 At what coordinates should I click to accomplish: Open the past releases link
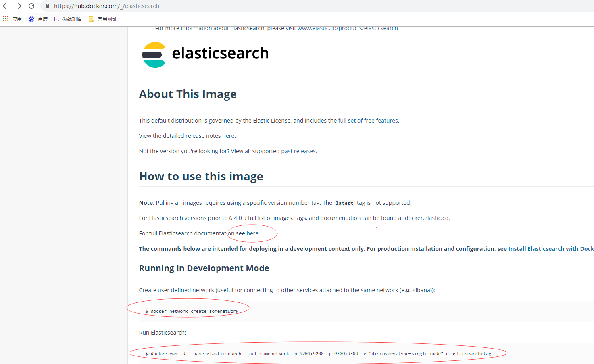pos(298,151)
